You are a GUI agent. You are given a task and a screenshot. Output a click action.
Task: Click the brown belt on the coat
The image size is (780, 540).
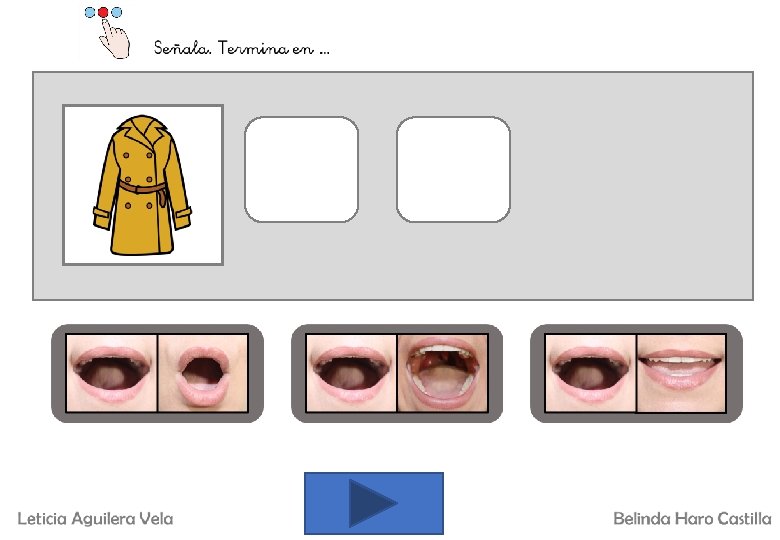pyautogui.click(x=143, y=188)
